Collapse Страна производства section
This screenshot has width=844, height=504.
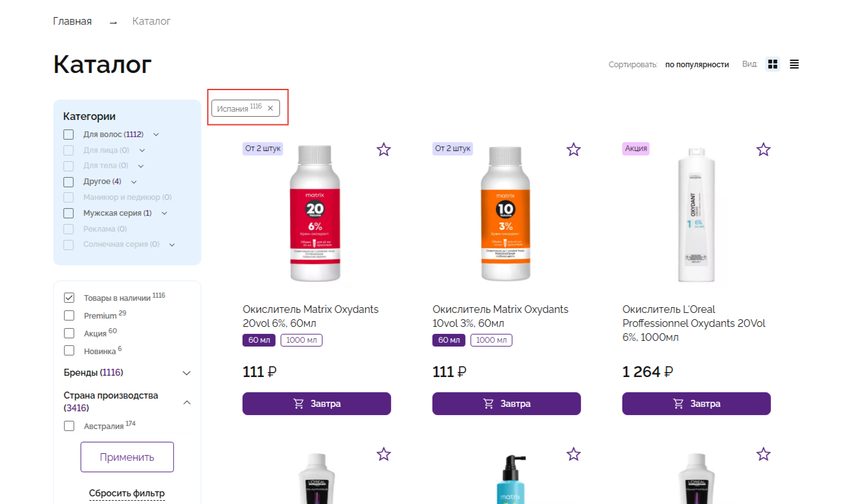point(187,402)
